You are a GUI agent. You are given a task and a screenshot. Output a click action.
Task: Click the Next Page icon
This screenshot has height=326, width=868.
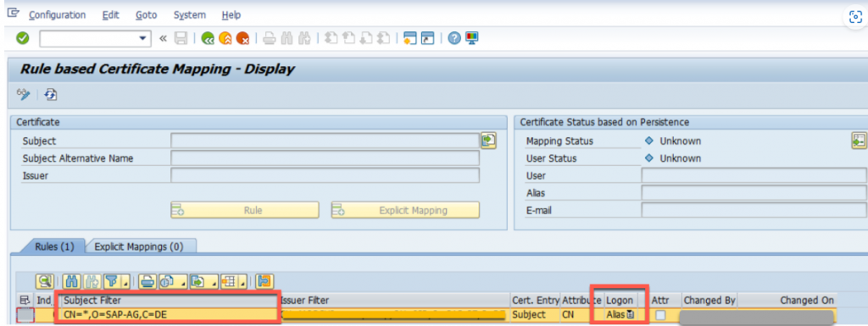tap(366, 38)
